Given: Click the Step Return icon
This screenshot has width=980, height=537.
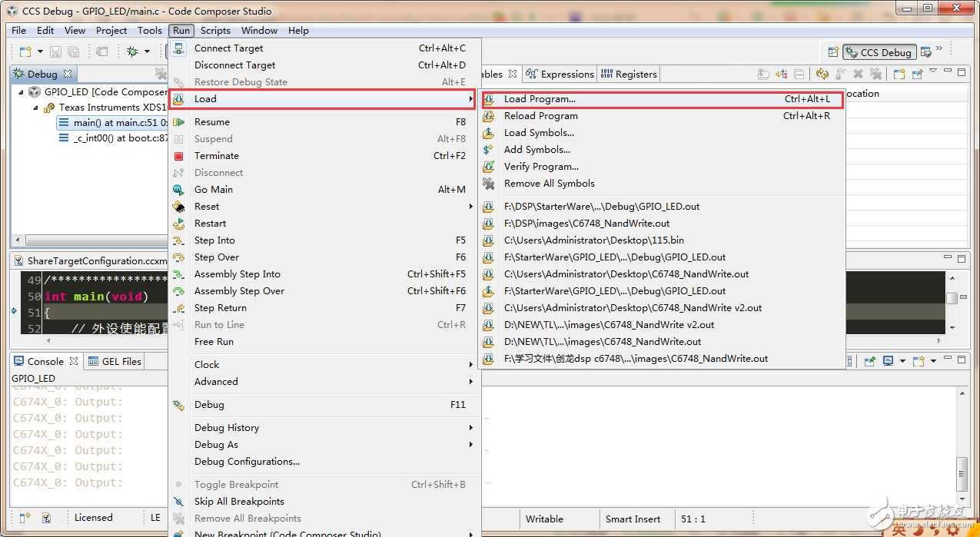Looking at the screenshot, I should coord(179,308).
